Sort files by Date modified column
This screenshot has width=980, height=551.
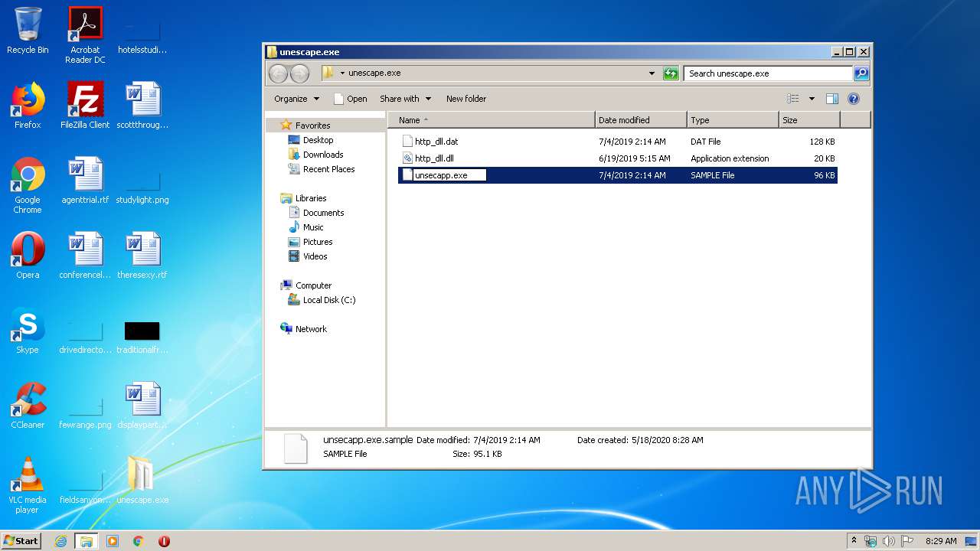641,120
